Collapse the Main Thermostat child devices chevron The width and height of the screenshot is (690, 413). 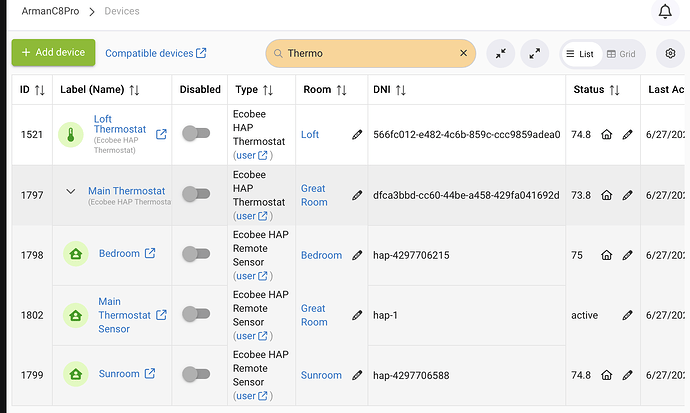[70, 191]
